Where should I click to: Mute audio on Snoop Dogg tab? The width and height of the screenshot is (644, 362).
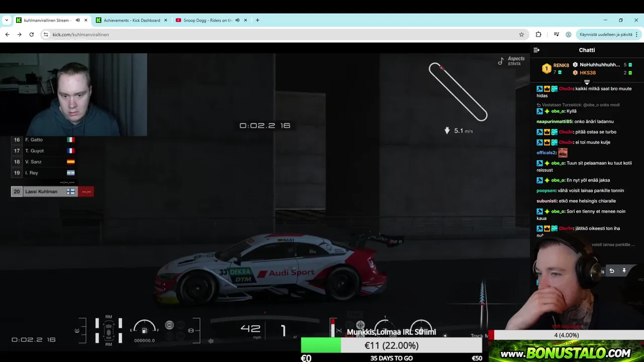[237, 20]
